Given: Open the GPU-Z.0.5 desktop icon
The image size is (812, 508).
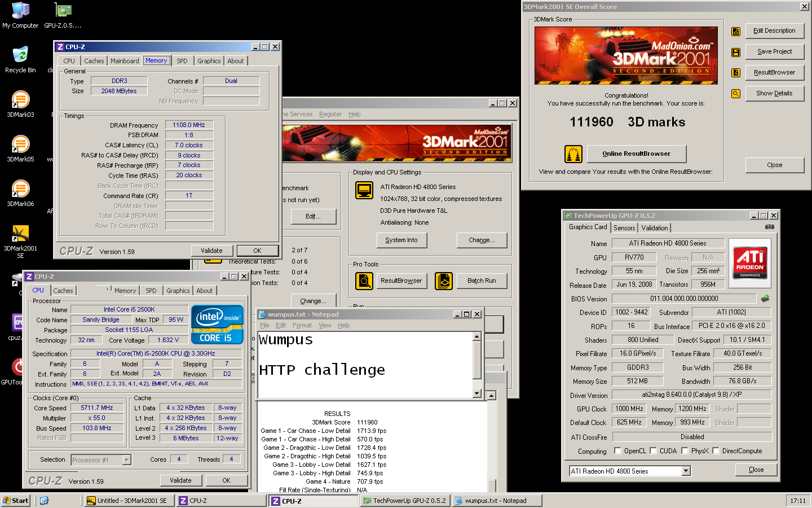Looking at the screenshot, I should pyautogui.click(x=63, y=15).
